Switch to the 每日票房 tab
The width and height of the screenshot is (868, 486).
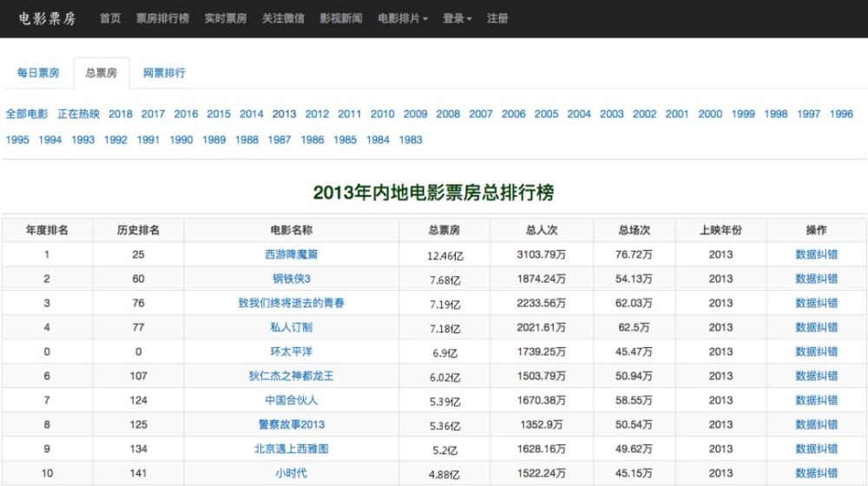38,73
